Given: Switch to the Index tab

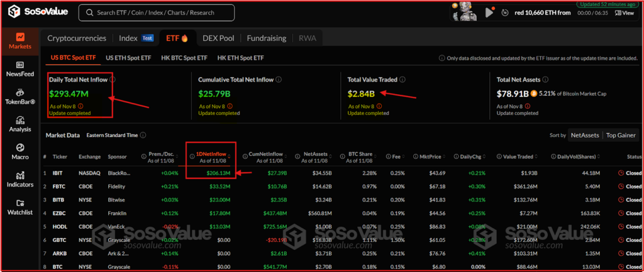Looking at the screenshot, I should (x=136, y=38).
